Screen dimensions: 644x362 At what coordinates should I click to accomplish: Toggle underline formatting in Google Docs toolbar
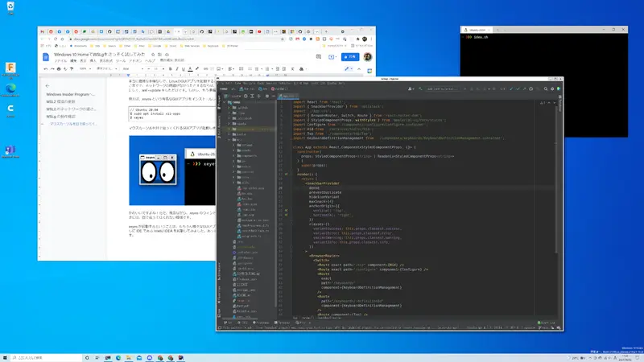[184, 69]
